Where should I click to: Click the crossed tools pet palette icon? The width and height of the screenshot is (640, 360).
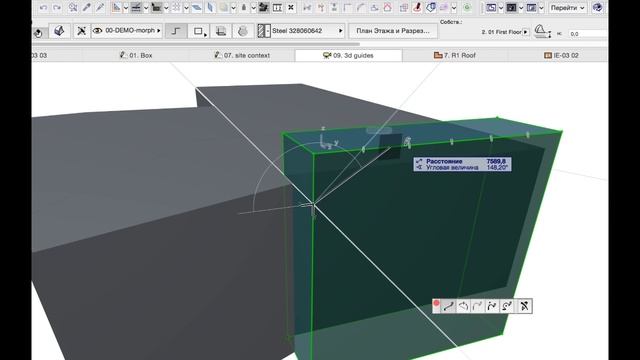click(x=524, y=306)
